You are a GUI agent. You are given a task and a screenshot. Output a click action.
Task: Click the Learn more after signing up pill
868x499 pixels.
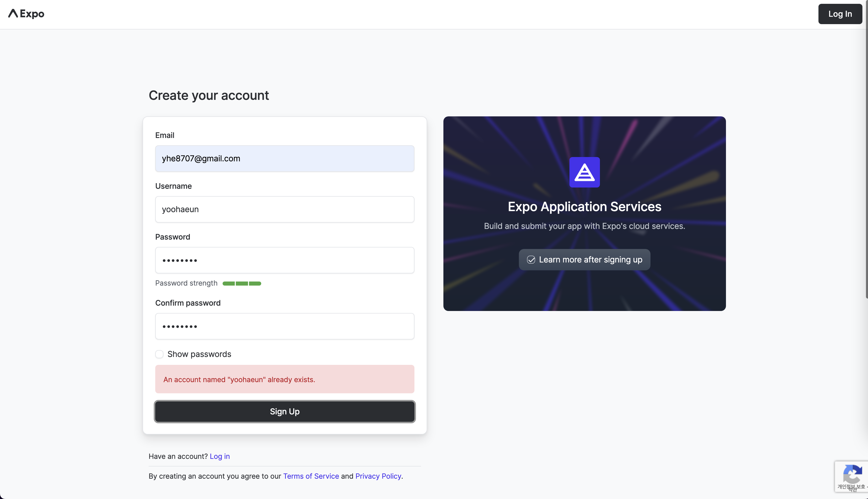click(584, 260)
